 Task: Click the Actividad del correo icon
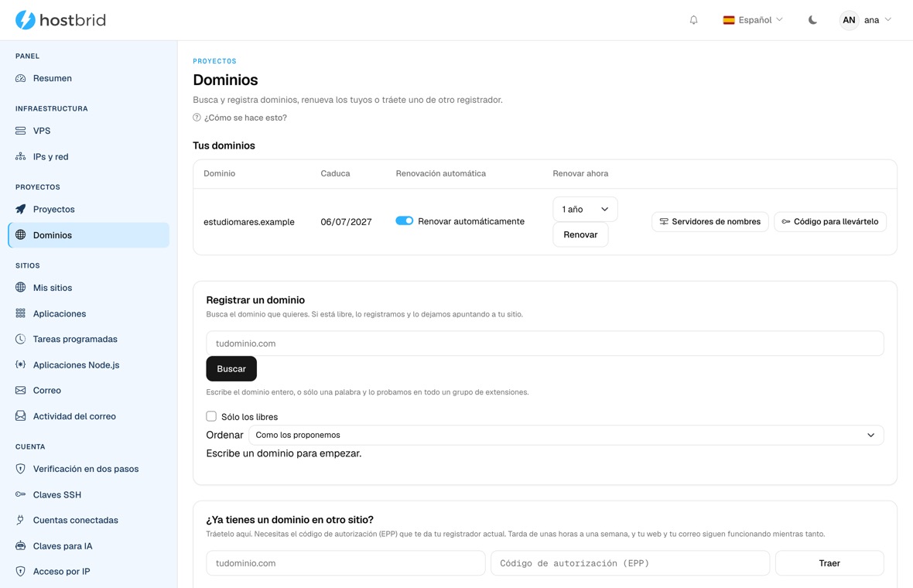coord(20,415)
